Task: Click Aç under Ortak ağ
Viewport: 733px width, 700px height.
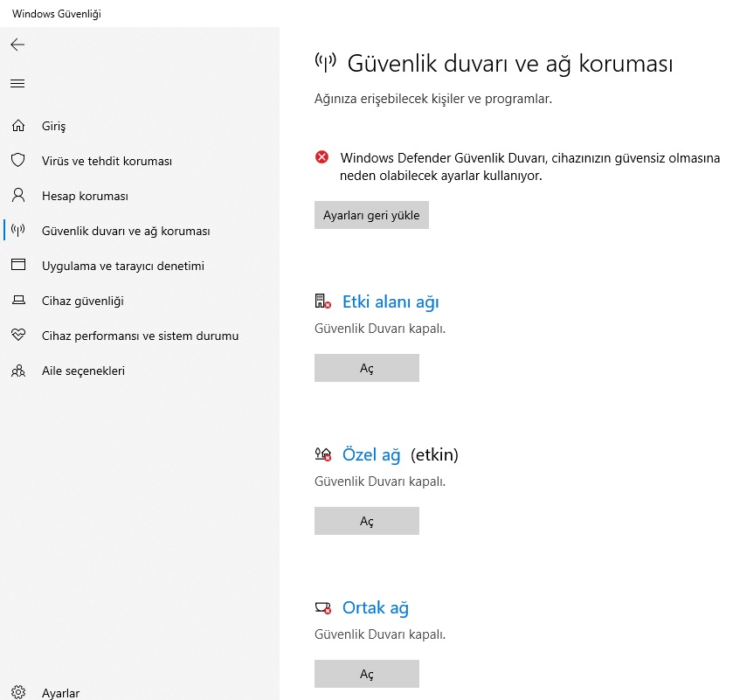Action: click(x=367, y=674)
